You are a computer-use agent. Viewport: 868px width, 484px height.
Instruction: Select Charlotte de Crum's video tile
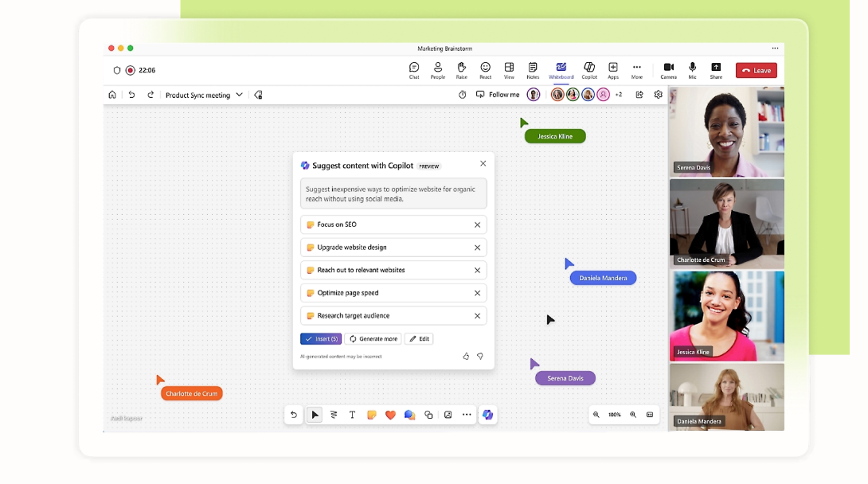727,224
